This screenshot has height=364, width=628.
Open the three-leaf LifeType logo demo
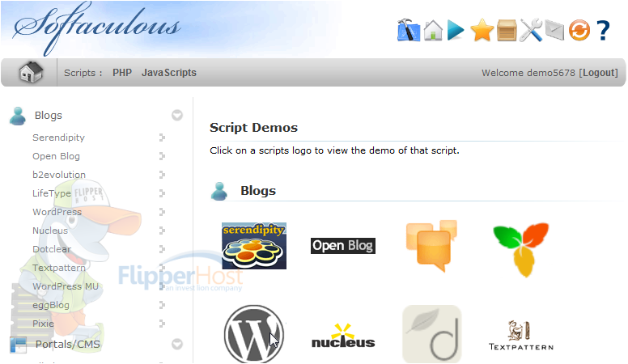click(521, 249)
